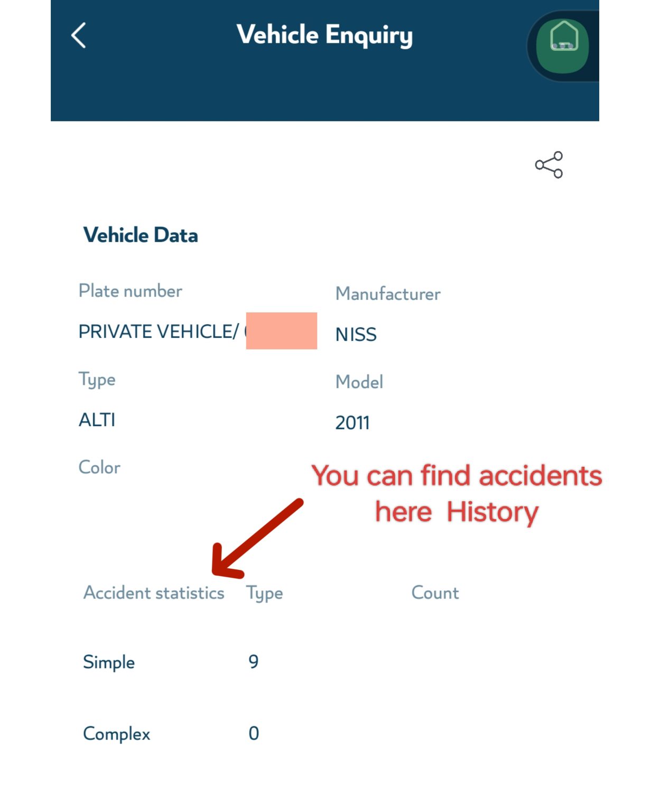Tap the Plate number value

(160, 331)
